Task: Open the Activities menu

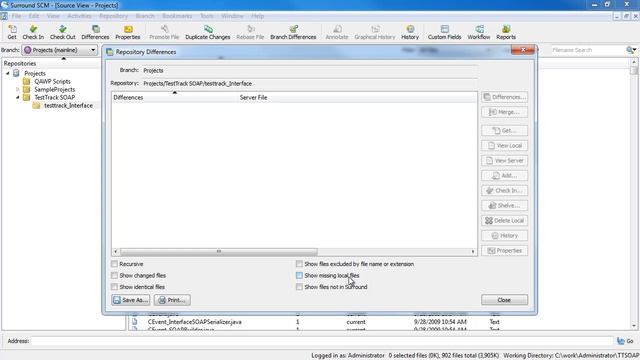Action: click(x=79, y=16)
